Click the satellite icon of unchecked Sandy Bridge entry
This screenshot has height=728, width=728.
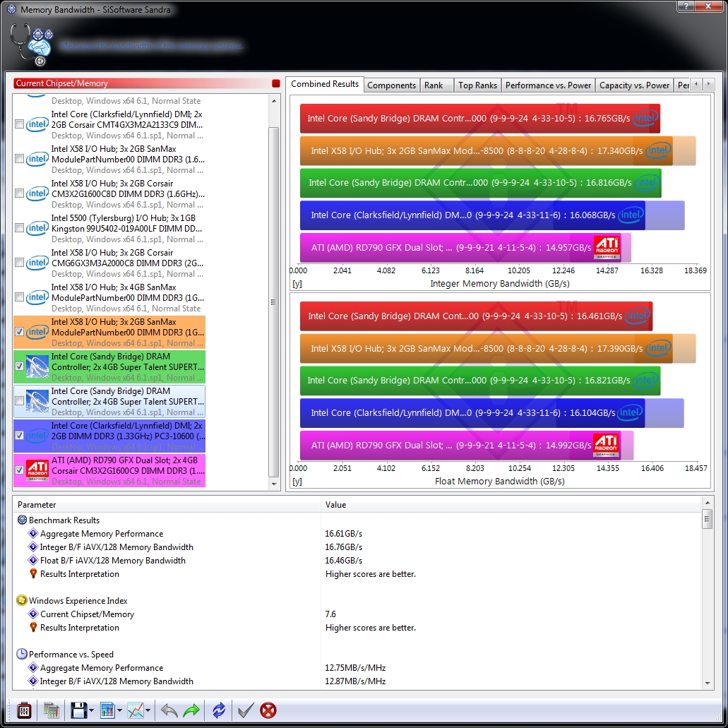pos(37,401)
